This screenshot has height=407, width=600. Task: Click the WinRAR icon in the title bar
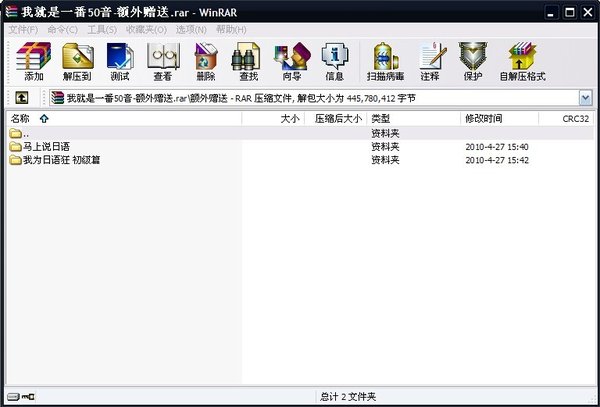[11, 12]
